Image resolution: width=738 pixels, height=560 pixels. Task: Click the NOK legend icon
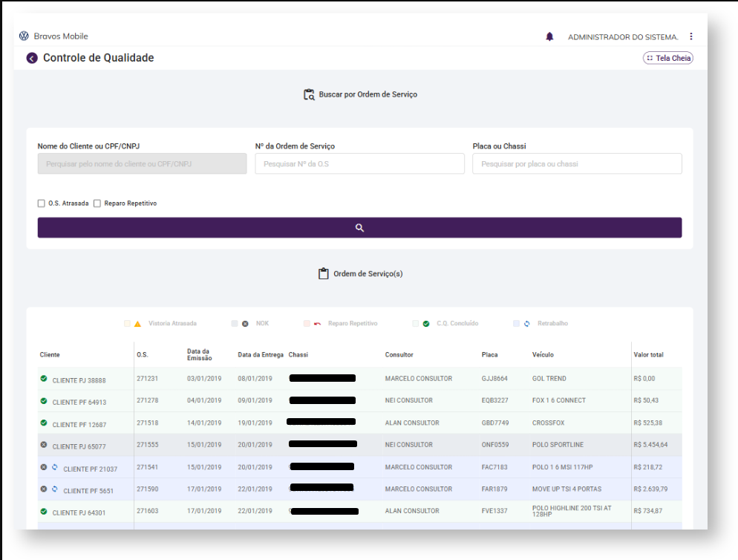pyautogui.click(x=245, y=324)
